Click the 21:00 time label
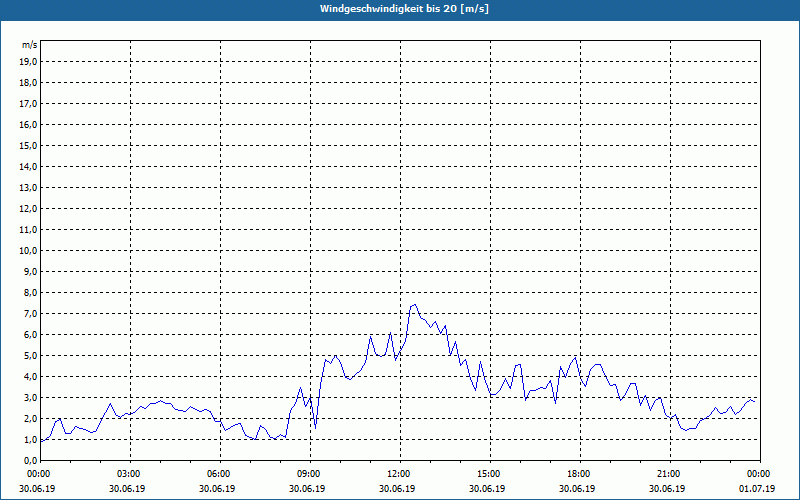Viewport: 800px width, 500px height. coord(669,473)
